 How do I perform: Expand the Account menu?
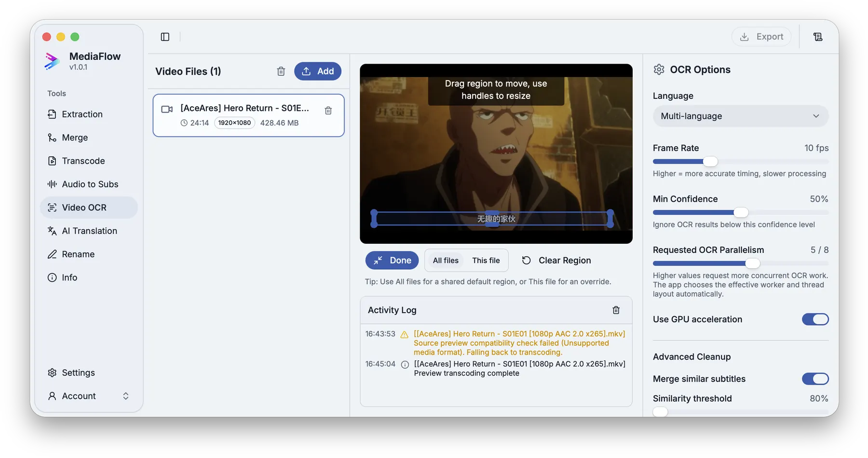tap(89, 396)
